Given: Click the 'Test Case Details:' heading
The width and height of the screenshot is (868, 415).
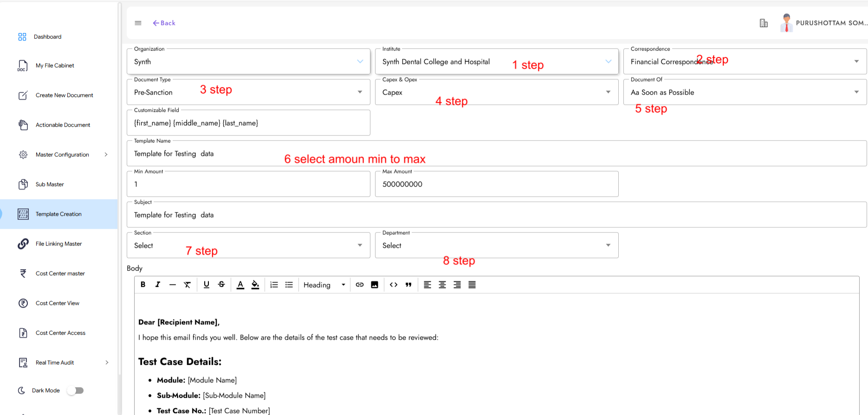Looking at the screenshot, I should tap(180, 362).
